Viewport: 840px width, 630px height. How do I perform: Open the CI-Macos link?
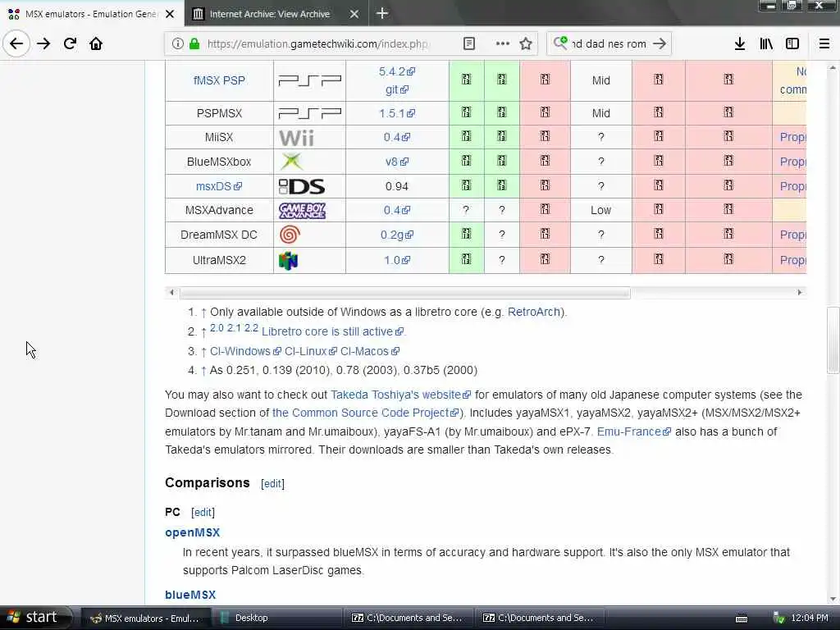pyautogui.click(x=370, y=351)
